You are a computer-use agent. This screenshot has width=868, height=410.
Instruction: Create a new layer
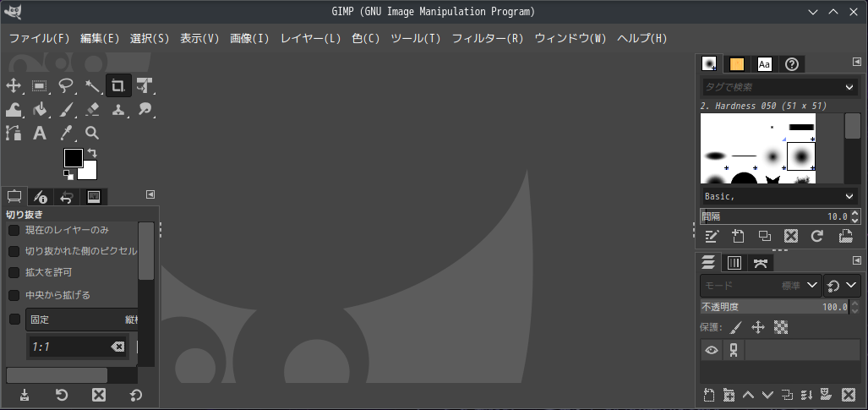tap(709, 395)
